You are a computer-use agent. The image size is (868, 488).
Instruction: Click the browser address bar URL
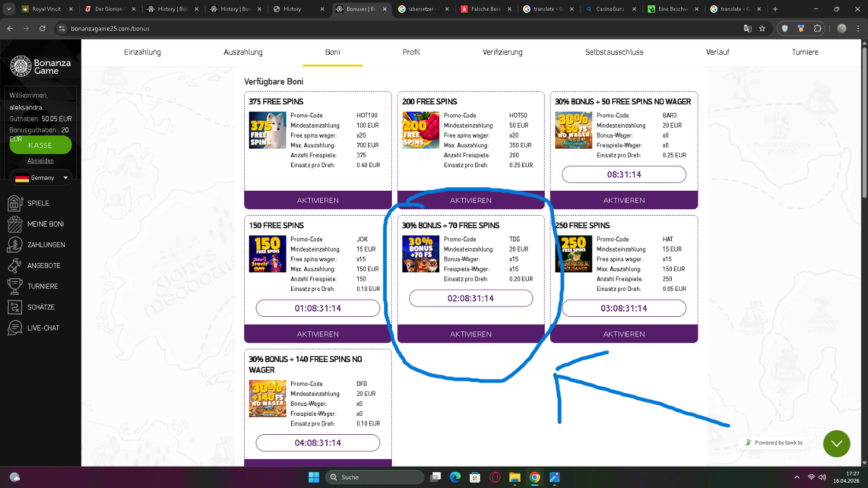[x=110, y=28]
